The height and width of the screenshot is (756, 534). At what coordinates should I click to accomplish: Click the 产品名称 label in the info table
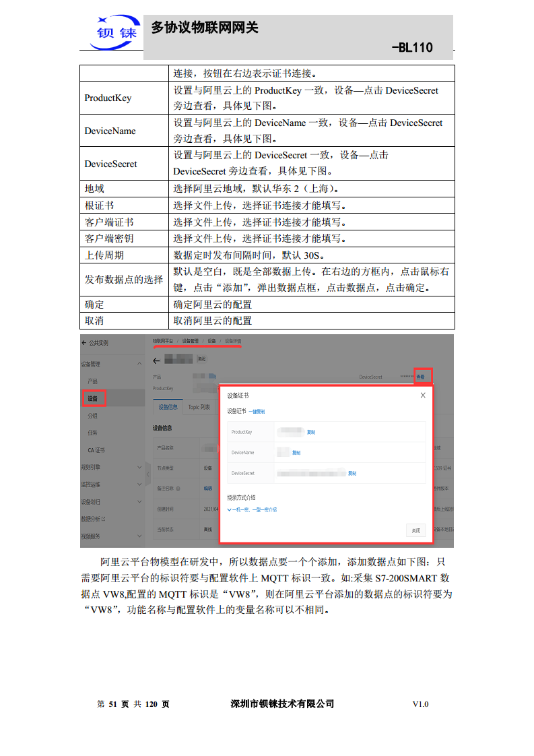pyautogui.click(x=165, y=448)
